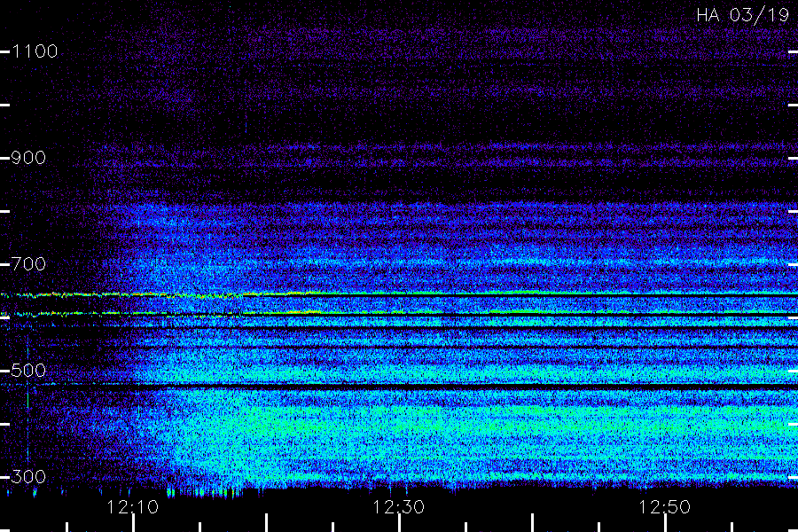Image resolution: width=798 pixels, height=532 pixels.
Task: Click the 12:10 time axis label
Action: point(132,507)
